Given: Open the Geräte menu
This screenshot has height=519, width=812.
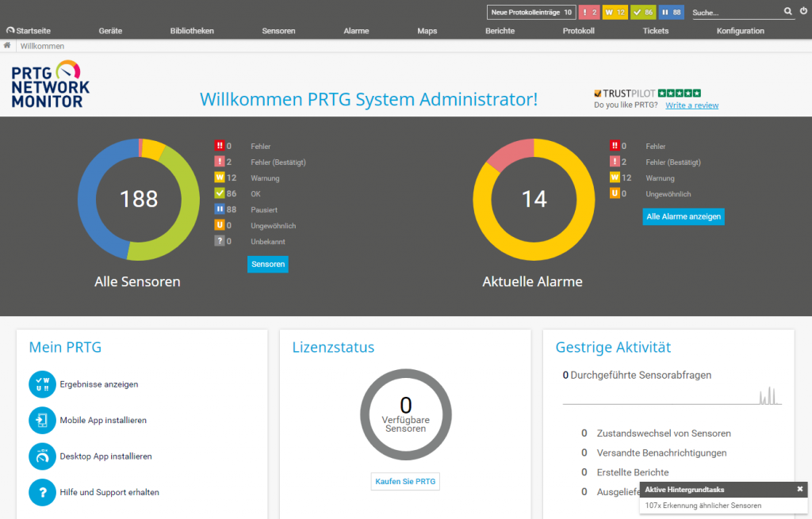Looking at the screenshot, I should 110,31.
